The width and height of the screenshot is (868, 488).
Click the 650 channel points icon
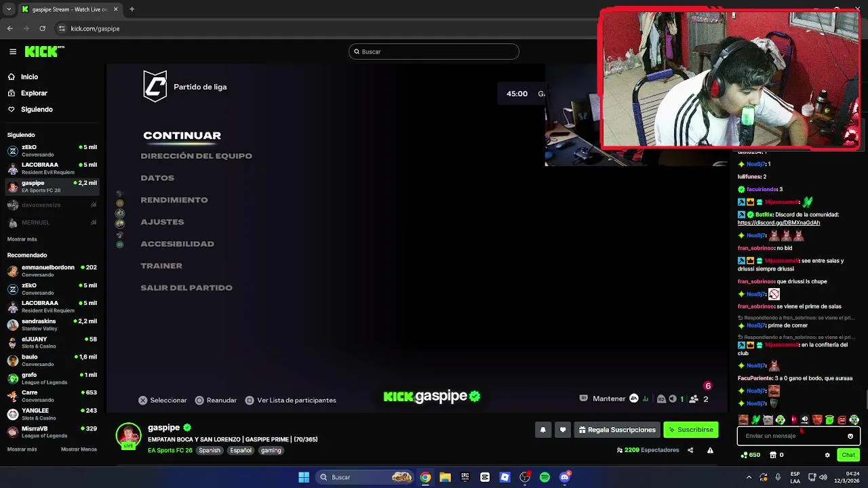749,455
